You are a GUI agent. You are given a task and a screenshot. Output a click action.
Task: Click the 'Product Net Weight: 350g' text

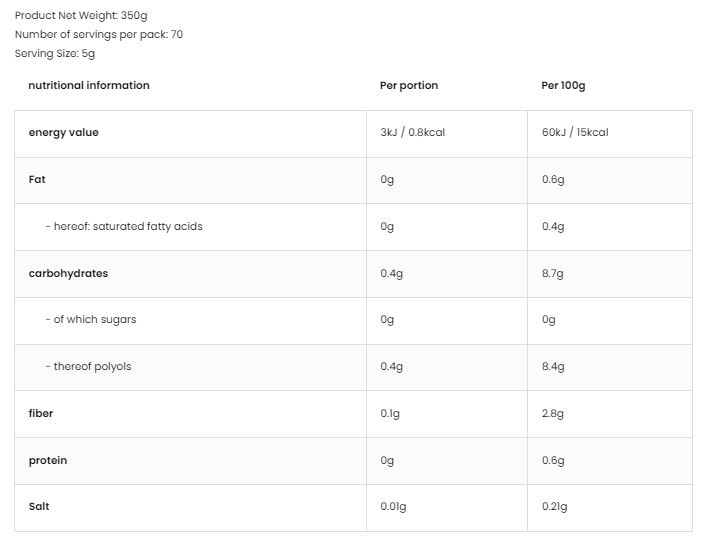click(81, 15)
